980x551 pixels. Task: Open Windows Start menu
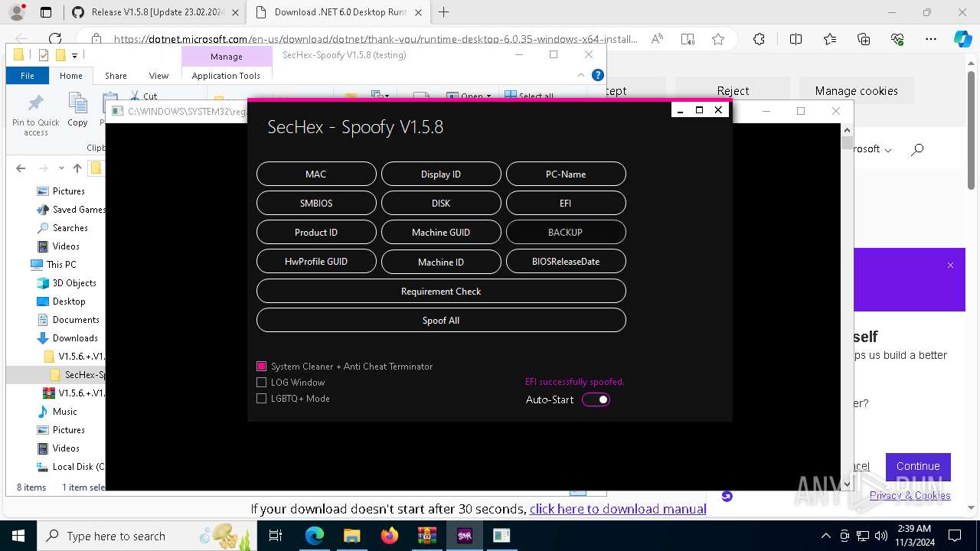point(18,536)
